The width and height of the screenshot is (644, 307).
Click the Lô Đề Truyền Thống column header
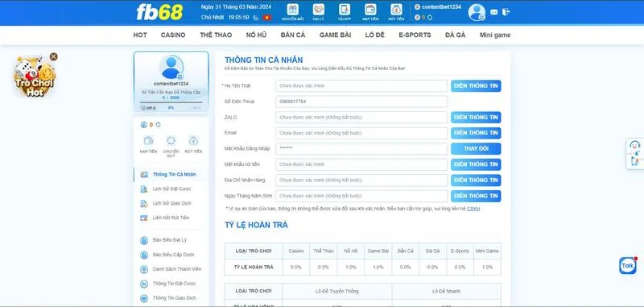click(337, 291)
